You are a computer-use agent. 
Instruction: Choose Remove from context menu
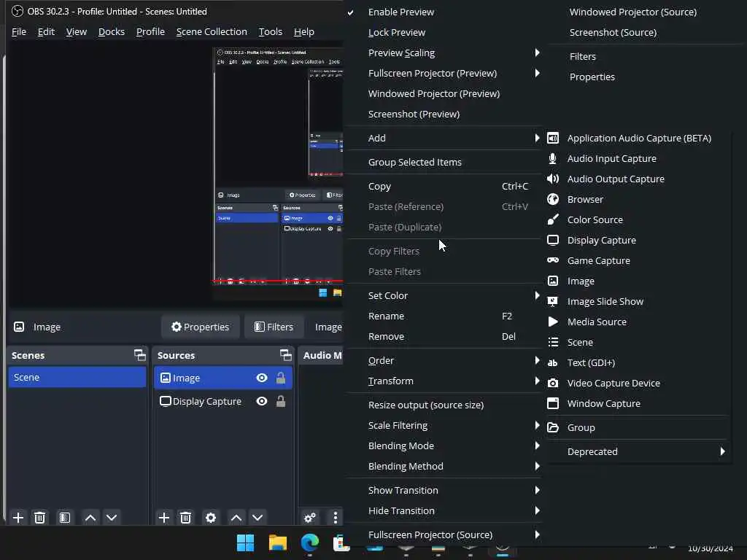[443, 337]
